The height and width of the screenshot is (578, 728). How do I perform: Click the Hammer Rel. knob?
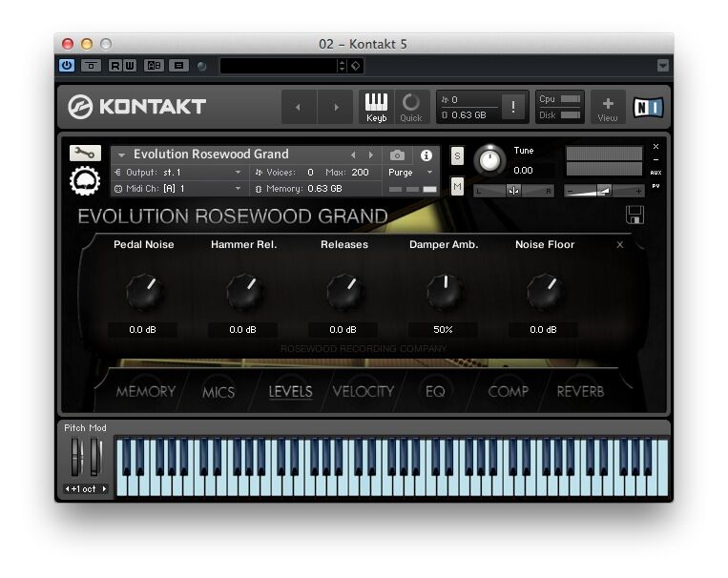tap(244, 293)
